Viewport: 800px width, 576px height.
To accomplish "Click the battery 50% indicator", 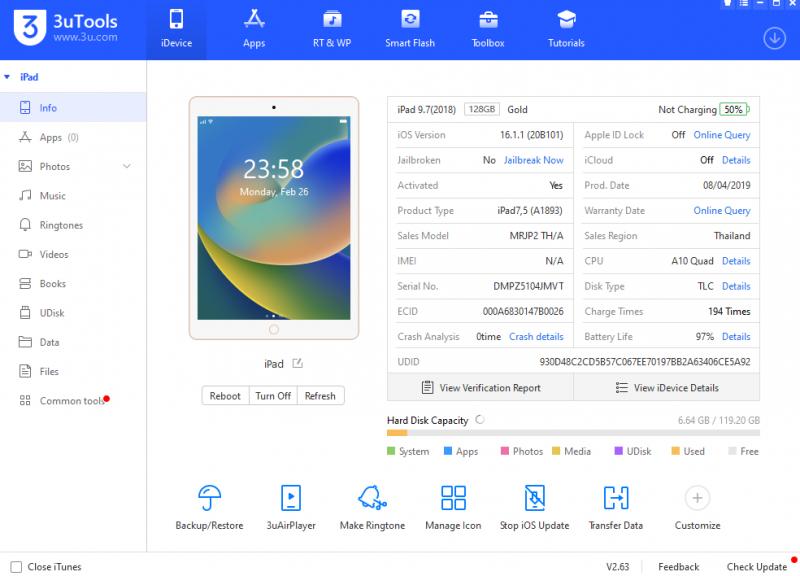I will pyautogui.click(x=734, y=110).
